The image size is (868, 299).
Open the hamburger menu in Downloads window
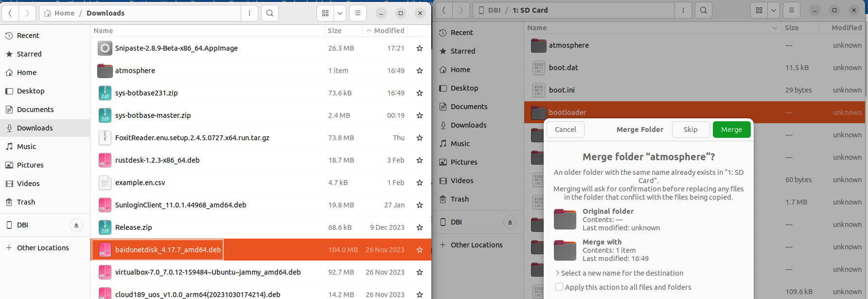(x=358, y=13)
